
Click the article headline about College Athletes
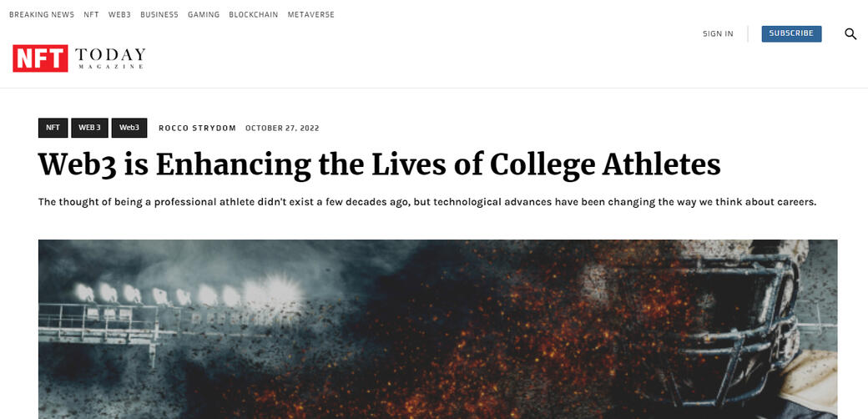(379, 165)
